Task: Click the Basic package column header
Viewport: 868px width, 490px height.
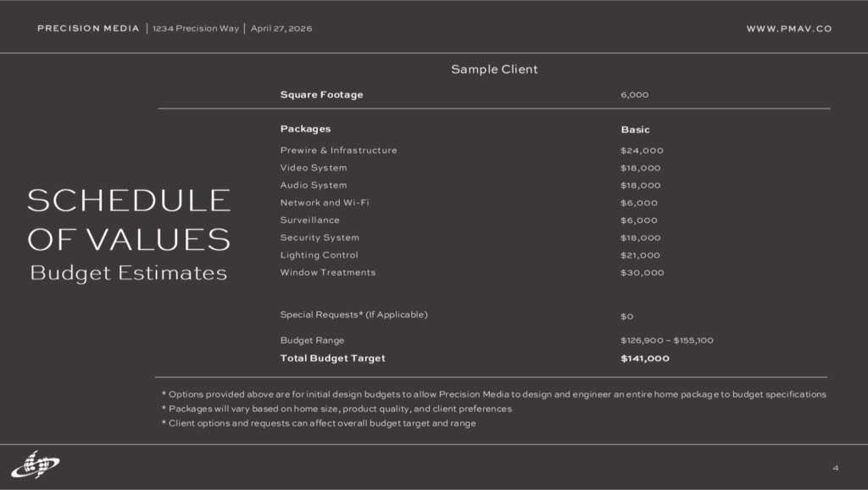Action: [x=635, y=130]
